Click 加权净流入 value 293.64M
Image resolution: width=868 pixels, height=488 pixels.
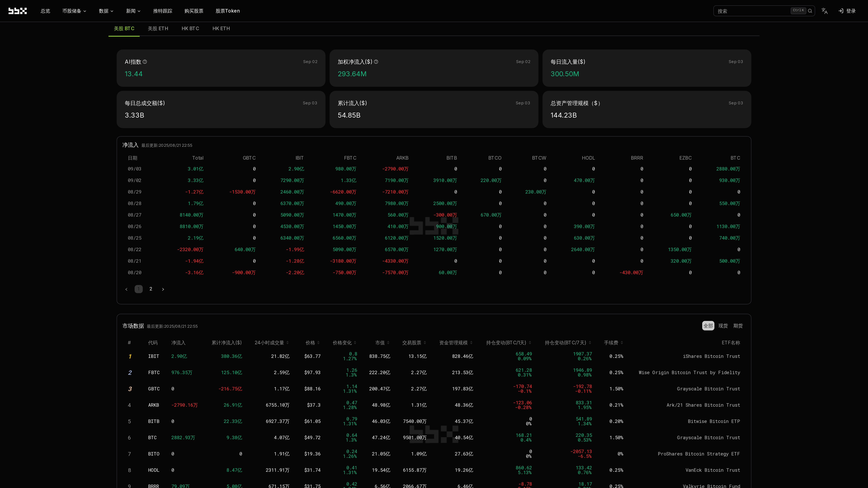click(x=352, y=74)
